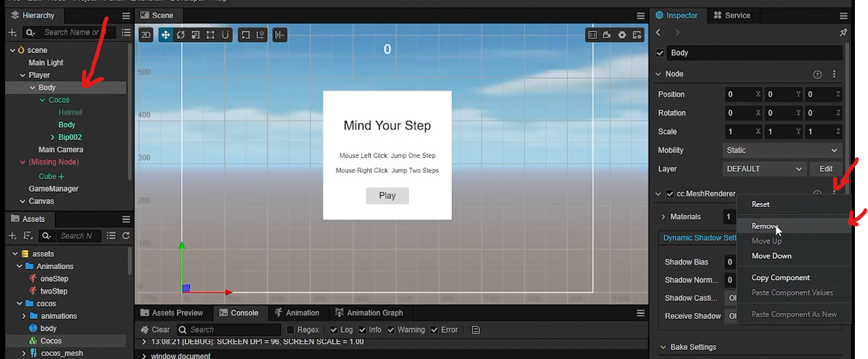Image resolution: width=868 pixels, height=359 pixels.
Task: Switch to the Animation tab
Action: coord(297,313)
